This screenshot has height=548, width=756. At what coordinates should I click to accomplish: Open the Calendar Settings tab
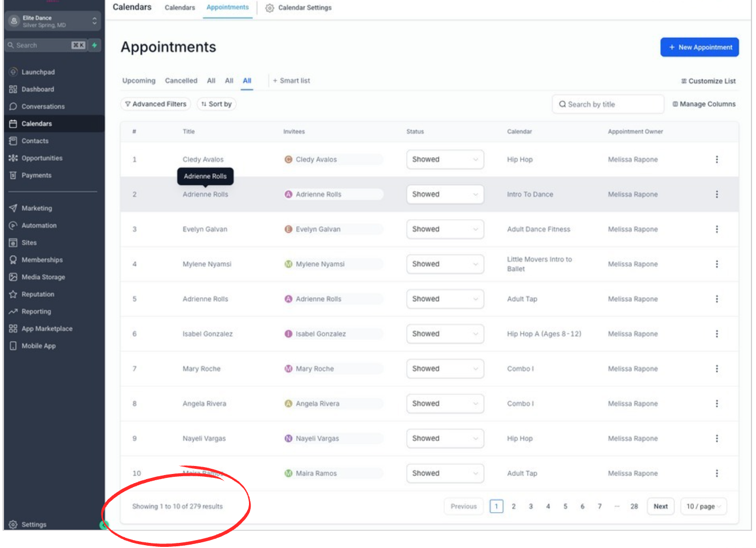pyautogui.click(x=299, y=8)
